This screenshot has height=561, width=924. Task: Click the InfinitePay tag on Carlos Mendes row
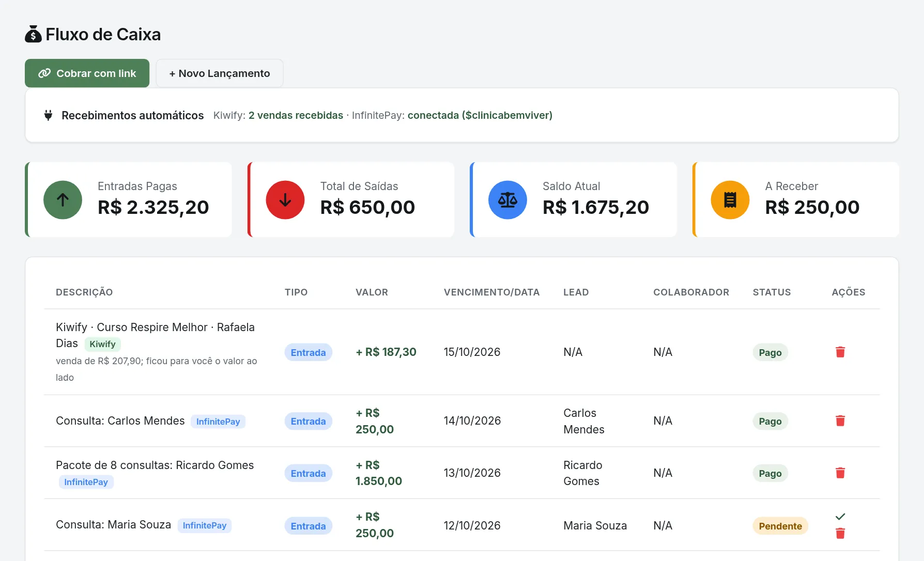(218, 422)
